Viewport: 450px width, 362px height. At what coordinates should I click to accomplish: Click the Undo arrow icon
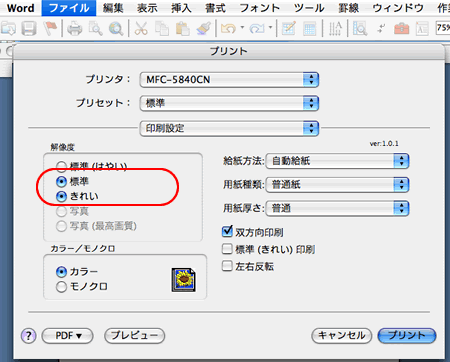(228, 29)
